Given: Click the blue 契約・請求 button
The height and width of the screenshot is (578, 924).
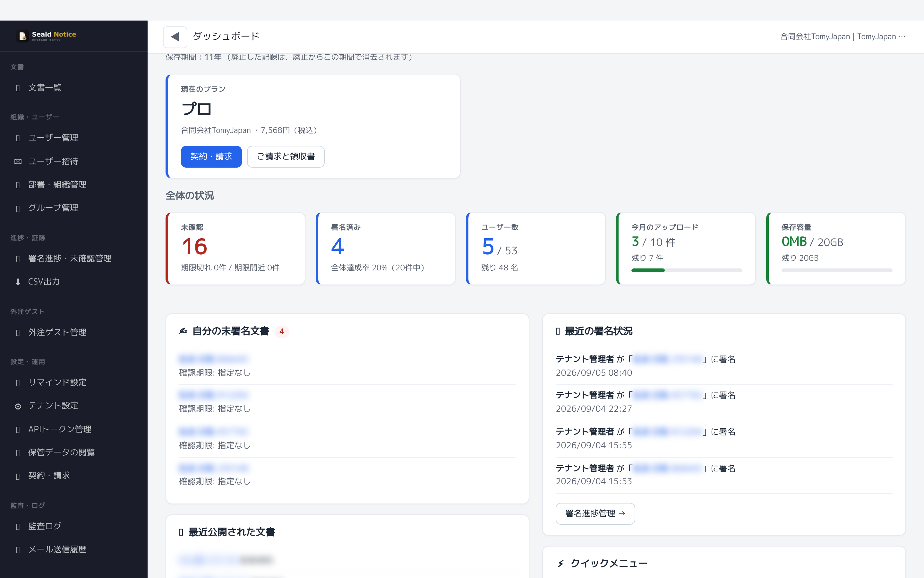Looking at the screenshot, I should 211,157.
